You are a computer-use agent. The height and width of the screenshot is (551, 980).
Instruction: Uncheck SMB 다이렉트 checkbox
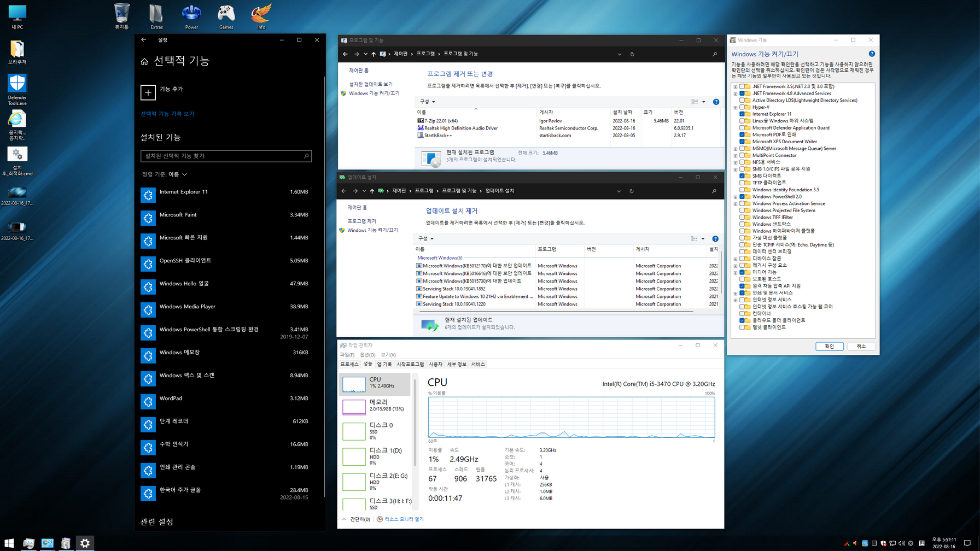point(742,176)
